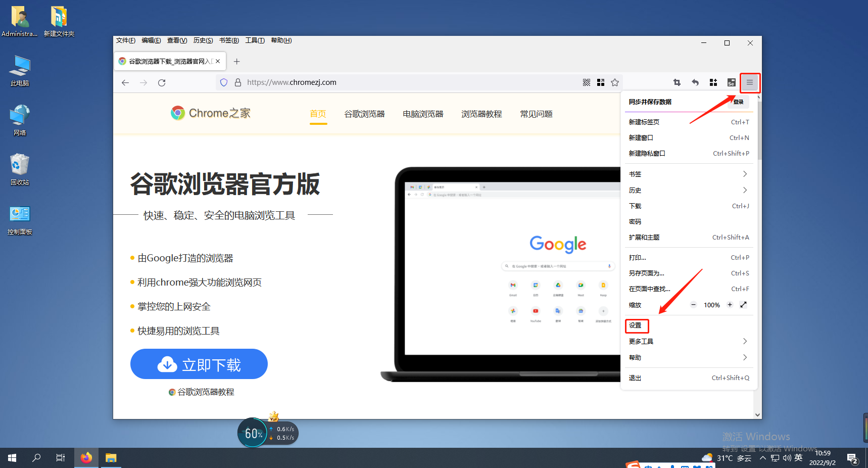Toggle full screen icon in zoom row
Screen dimensions: 868x468
coord(743,305)
